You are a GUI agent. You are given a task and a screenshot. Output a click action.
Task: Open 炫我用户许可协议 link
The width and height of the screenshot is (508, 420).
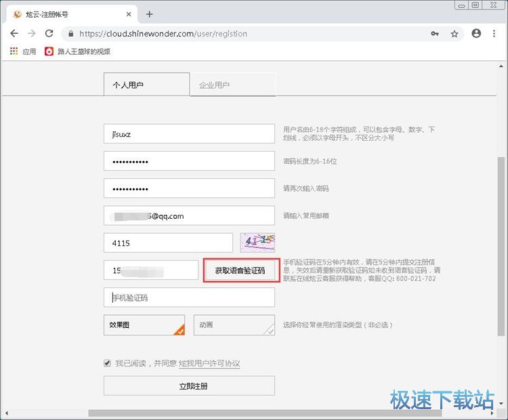(209, 363)
